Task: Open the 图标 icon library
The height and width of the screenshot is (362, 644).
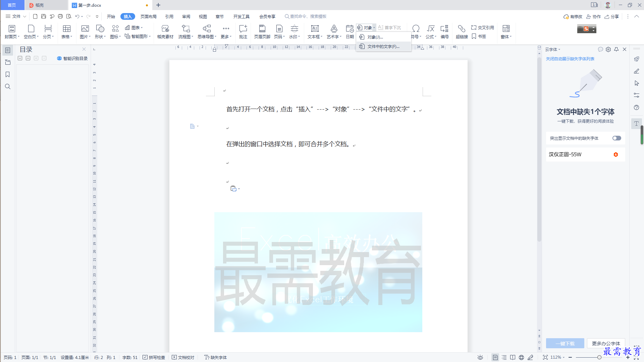Action: coord(115,32)
